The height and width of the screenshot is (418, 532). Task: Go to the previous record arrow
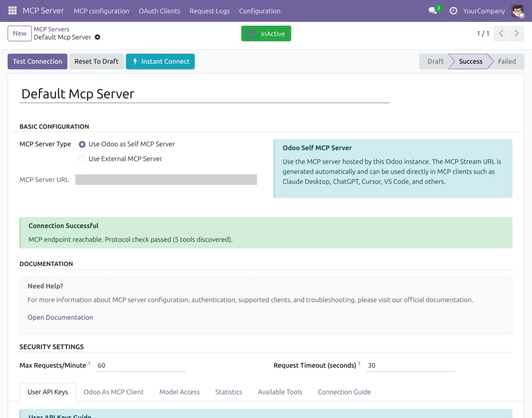pyautogui.click(x=501, y=34)
